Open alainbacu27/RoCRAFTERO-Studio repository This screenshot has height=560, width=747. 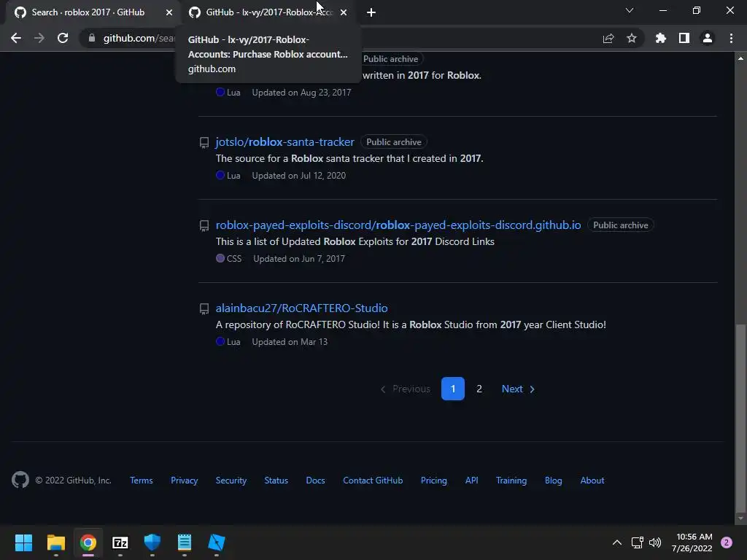point(301,308)
